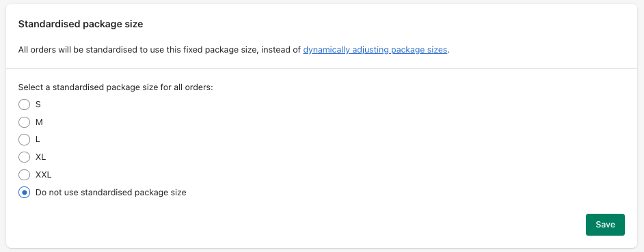Click the 'M' option label text

[39, 122]
